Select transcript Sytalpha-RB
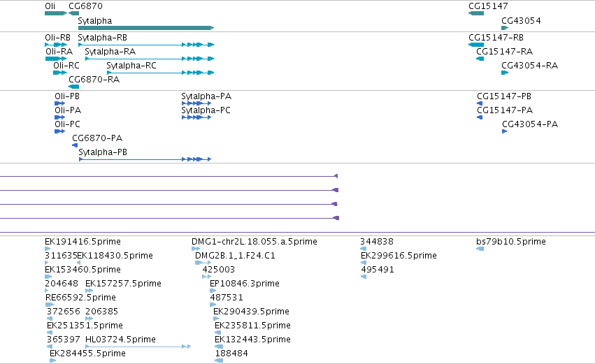 pos(146,45)
